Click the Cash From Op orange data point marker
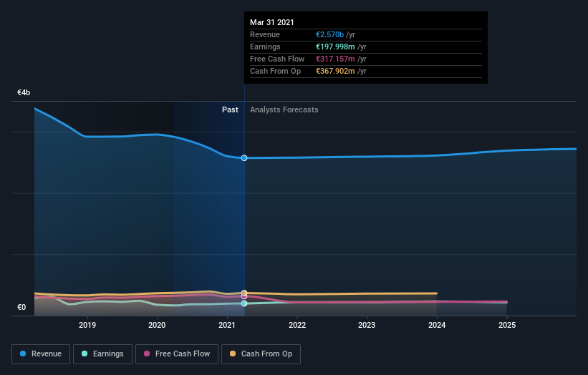 [x=244, y=293]
